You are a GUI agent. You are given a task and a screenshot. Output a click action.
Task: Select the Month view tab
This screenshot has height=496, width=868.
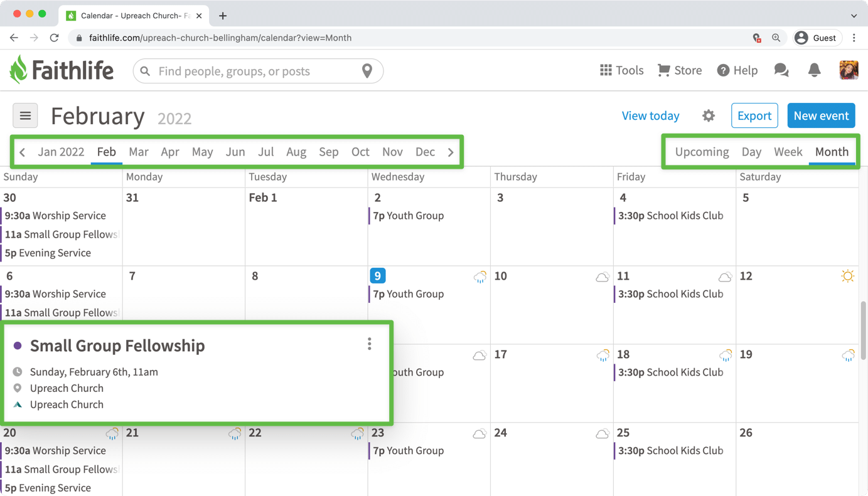[832, 152]
